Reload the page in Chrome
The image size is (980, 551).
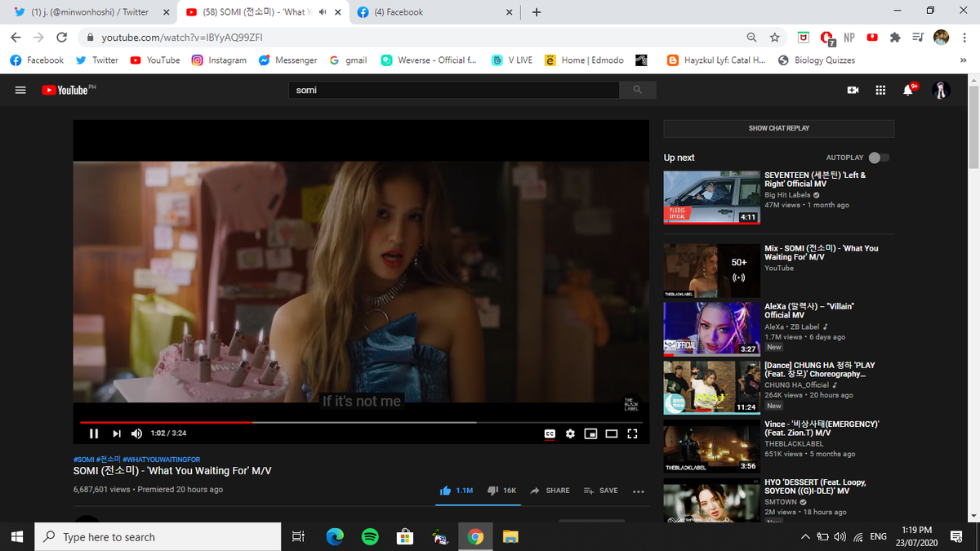tap(61, 38)
